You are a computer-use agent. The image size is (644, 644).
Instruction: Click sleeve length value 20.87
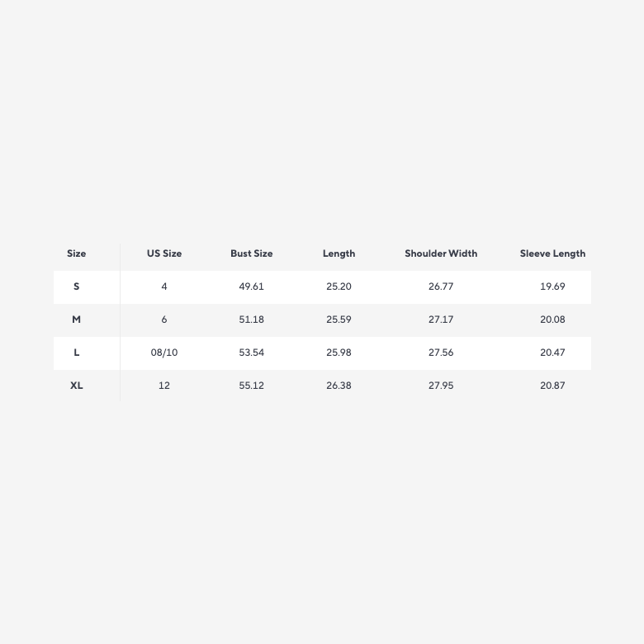point(552,386)
